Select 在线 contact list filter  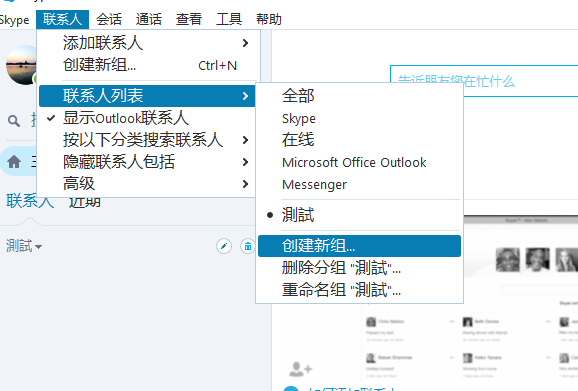(x=359, y=140)
